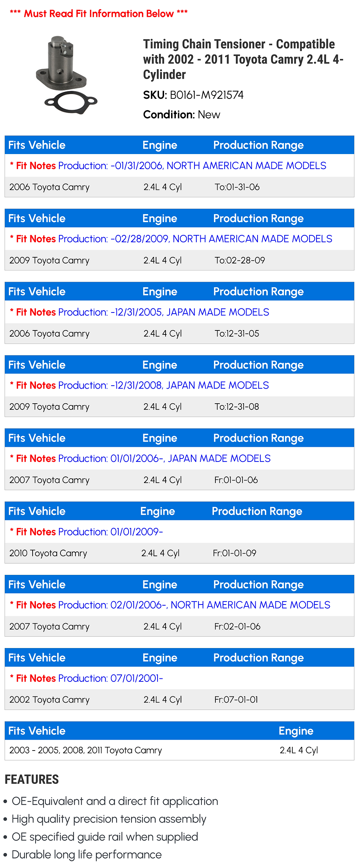Click the To:02-28-09 production range value

(x=240, y=261)
